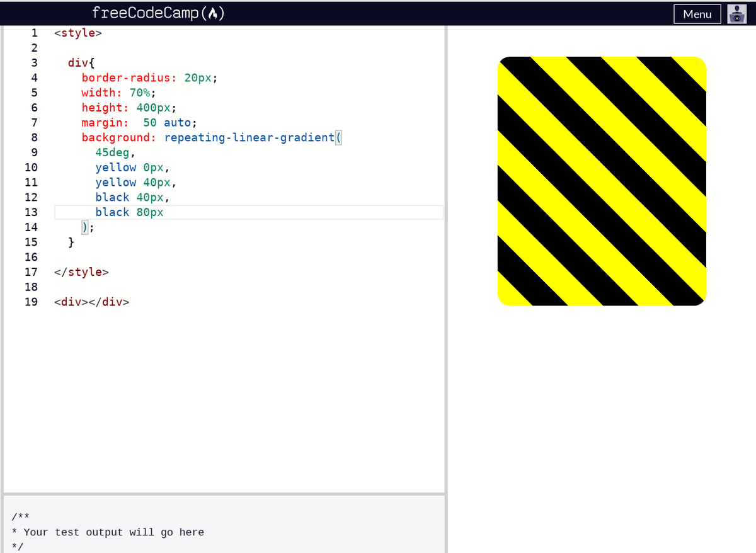
Task: Click the test output console text
Action: pyautogui.click(x=108, y=532)
